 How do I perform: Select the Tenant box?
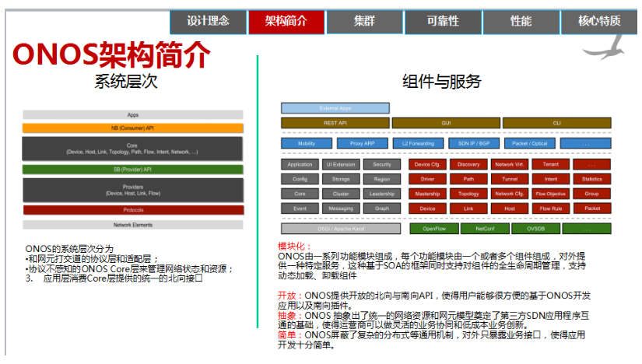point(551,164)
